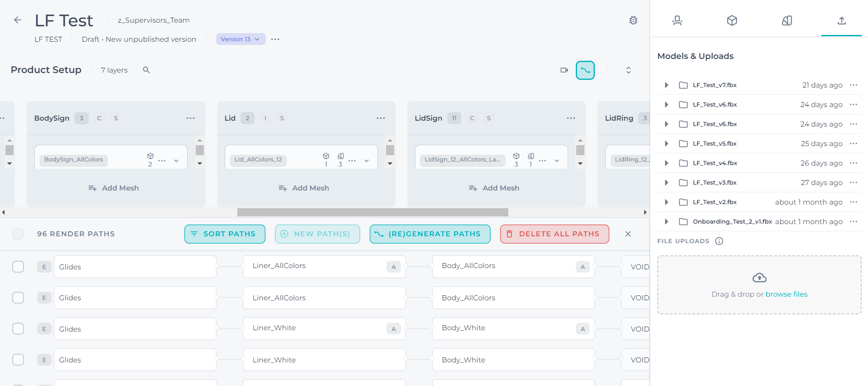868x386 pixels.
Task: Open the Version 13 dropdown
Action: (240, 39)
